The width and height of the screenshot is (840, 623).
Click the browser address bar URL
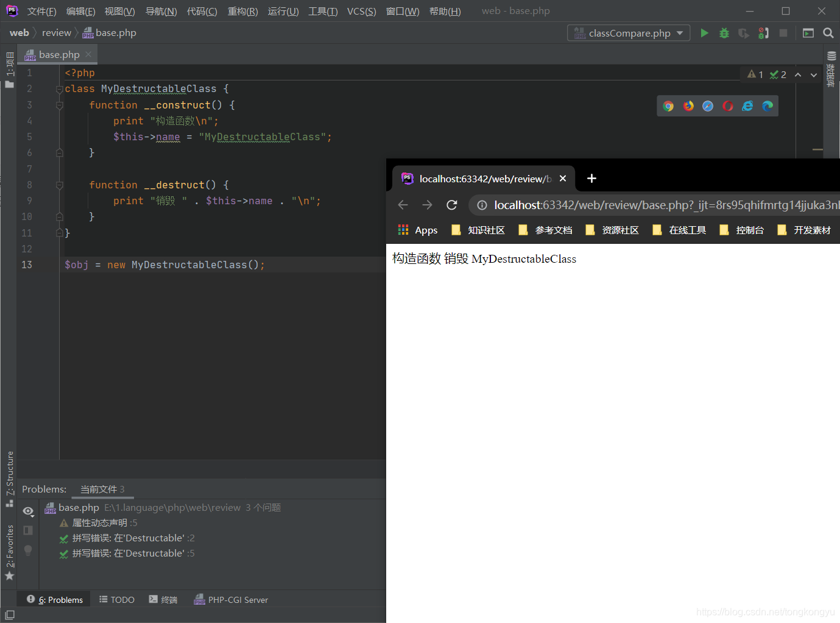pyautogui.click(x=666, y=205)
